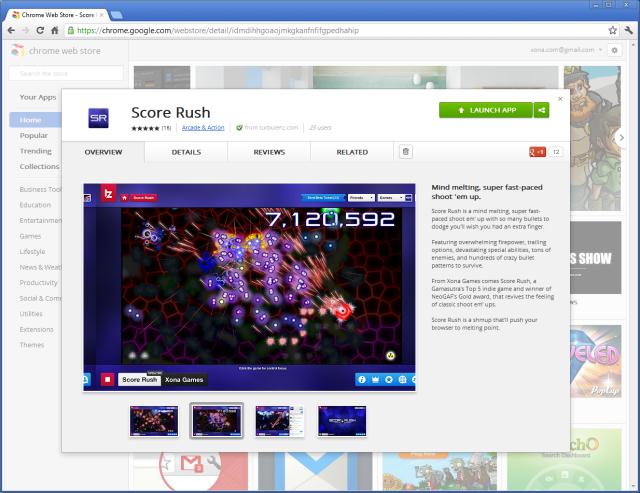Click the chrome web store logo
640x493 pixels.
coord(56,51)
